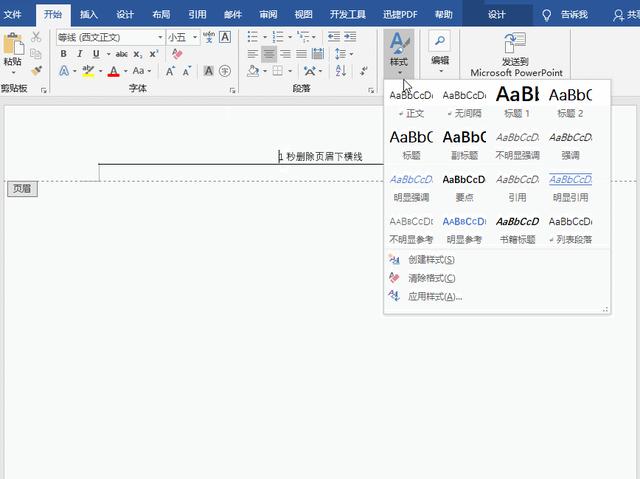Open font color dropdown arrow
The width and height of the screenshot is (640, 479).
coord(125,71)
